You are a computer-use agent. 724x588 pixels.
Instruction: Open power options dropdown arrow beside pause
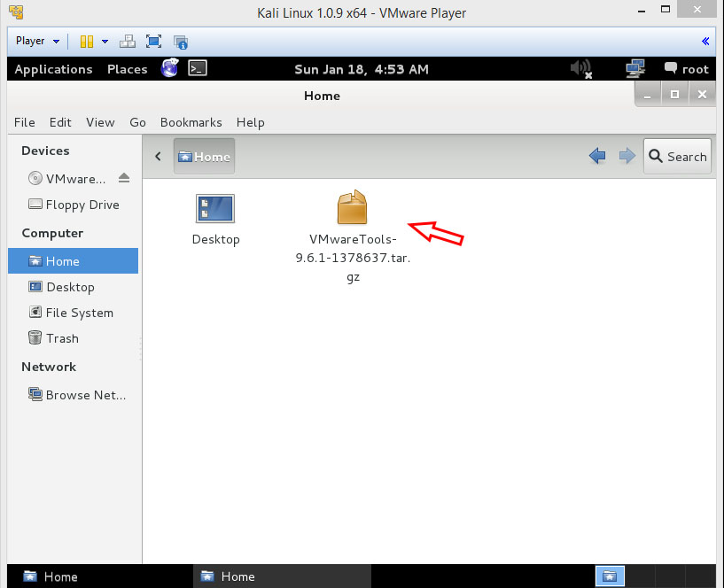(105, 42)
